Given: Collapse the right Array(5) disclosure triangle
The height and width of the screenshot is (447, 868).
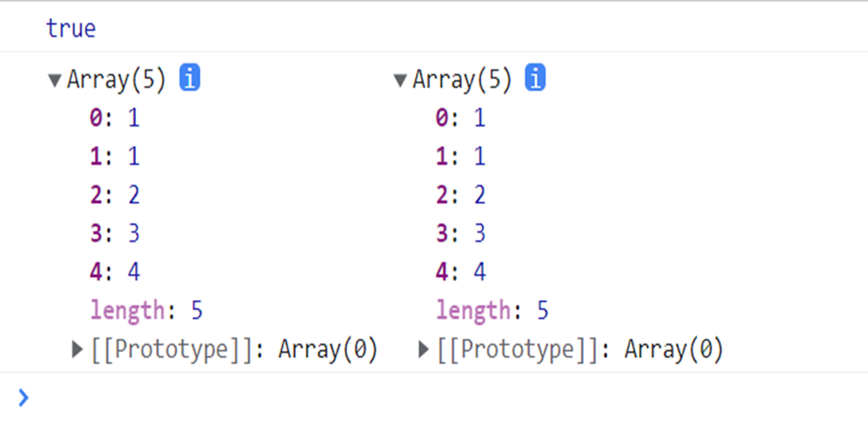Looking at the screenshot, I should click(400, 81).
